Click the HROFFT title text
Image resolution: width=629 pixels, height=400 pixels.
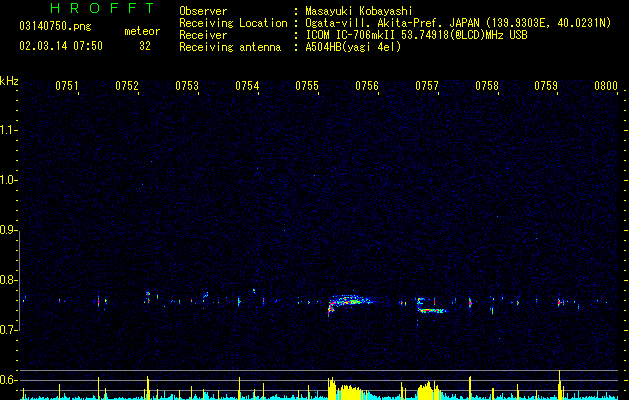click(102, 8)
